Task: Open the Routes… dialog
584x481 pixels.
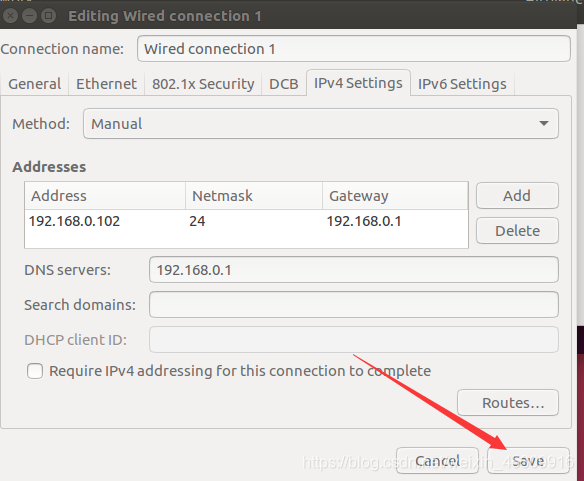Action: tap(508, 402)
